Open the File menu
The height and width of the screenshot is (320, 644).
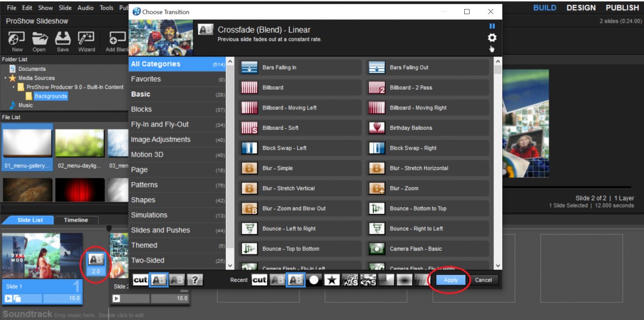pos(12,8)
